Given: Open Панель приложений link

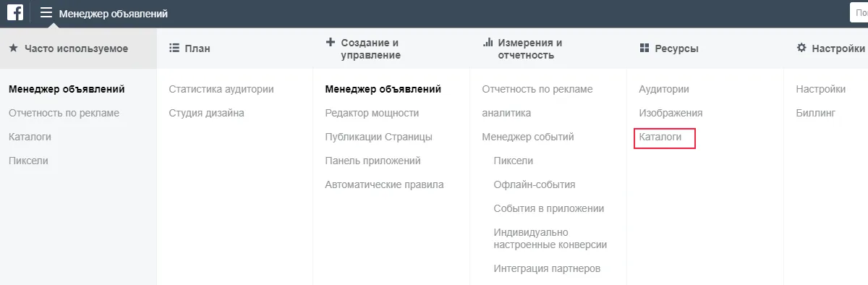Looking at the screenshot, I should [373, 161].
